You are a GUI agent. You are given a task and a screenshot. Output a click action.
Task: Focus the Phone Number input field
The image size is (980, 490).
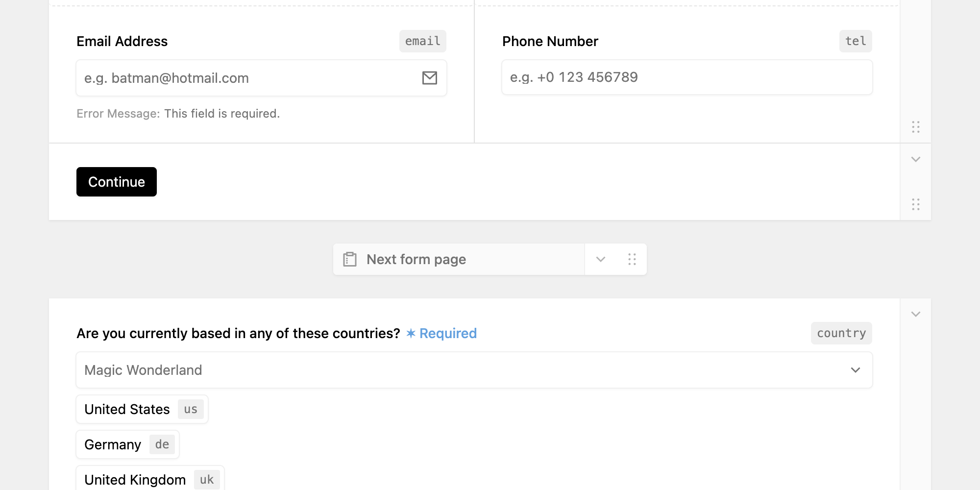coord(687,77)
